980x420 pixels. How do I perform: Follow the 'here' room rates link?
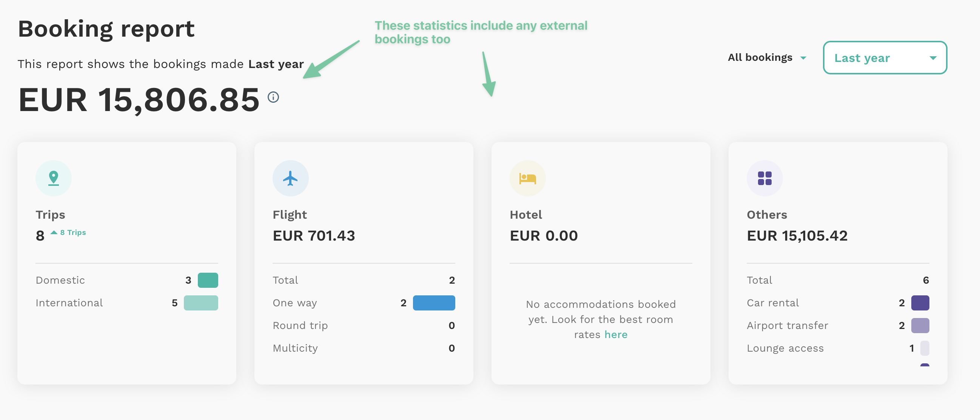click(x=616, y=334)
